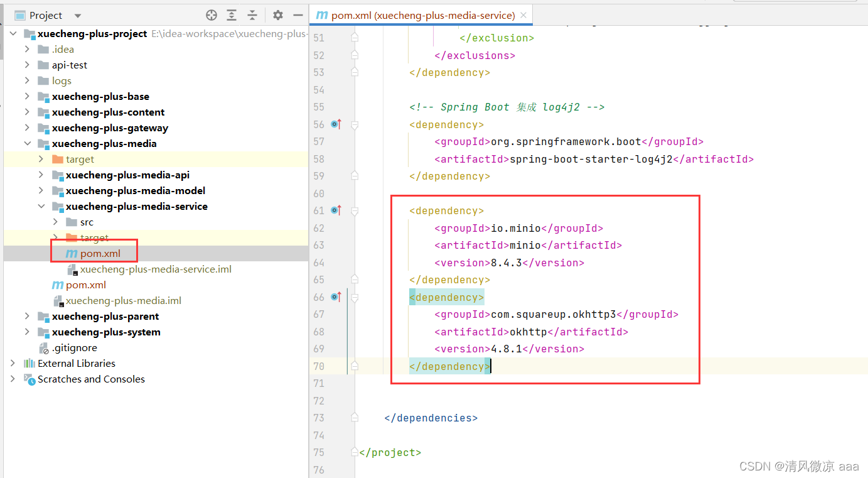Expand xuecheng-plus-parent module

27,316
